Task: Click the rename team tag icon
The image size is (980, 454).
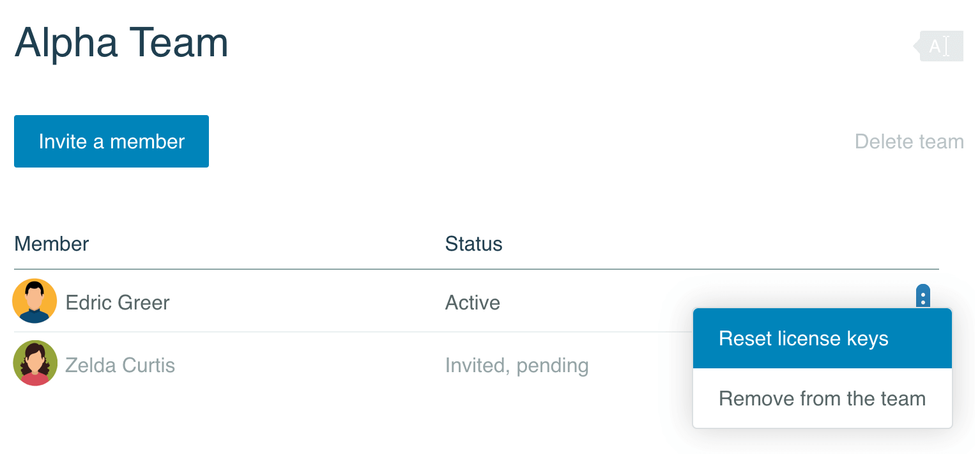Action: (938, 46)
